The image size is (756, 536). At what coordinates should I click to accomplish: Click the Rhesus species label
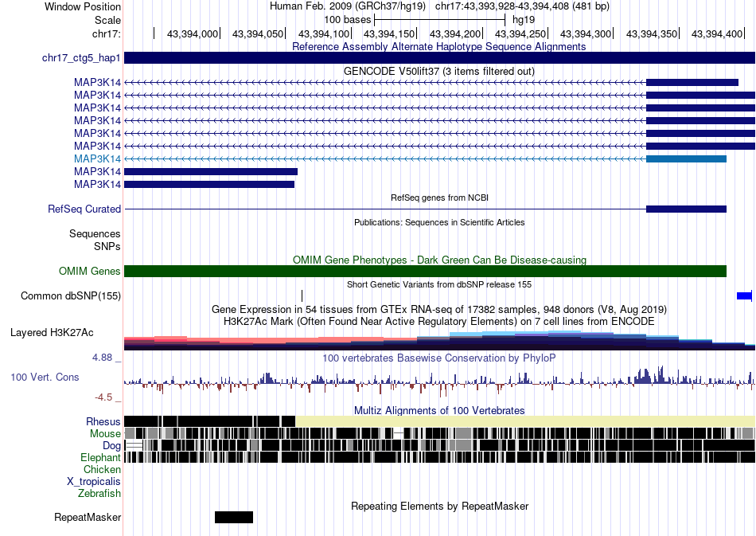pyautogui.click(x=103, y=421)
